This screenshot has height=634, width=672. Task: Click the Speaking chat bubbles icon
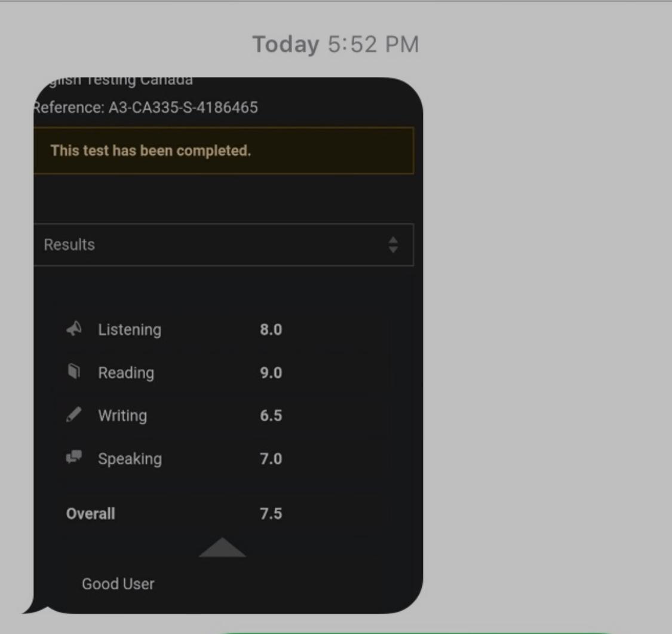tap(74, 457)
